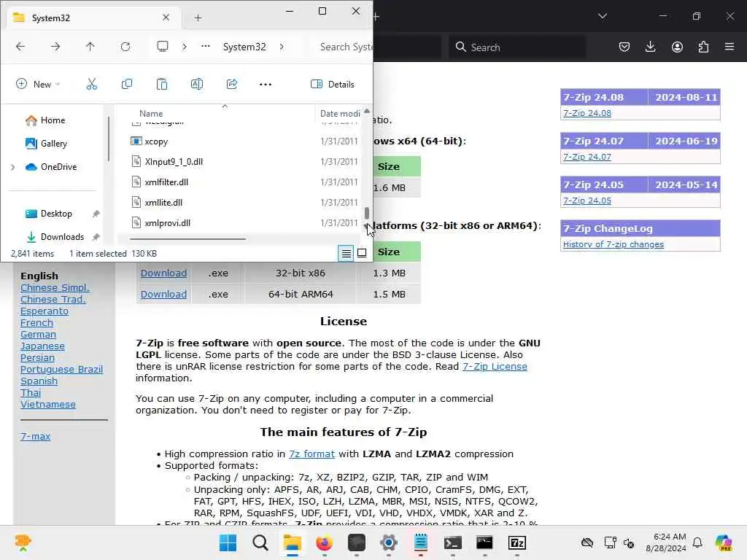
Task: Open the notification bell in system tray
Action: (697, 542)
